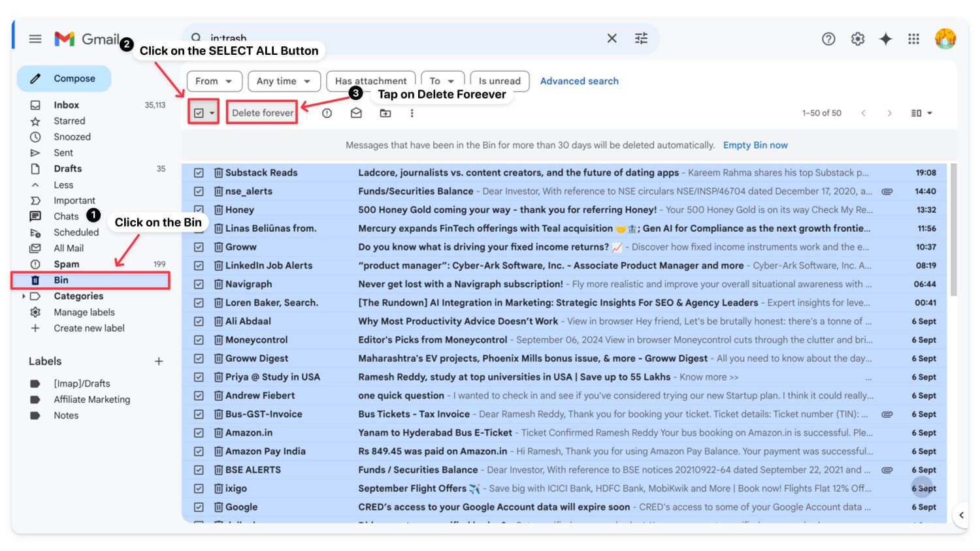The height and width of the screenshot is (551, 980).
Task: Click the Gemini sparkle icon
Action: (886, 39)
